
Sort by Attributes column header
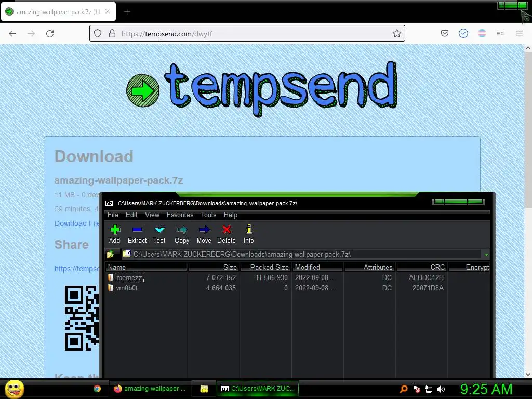[370, 267]
